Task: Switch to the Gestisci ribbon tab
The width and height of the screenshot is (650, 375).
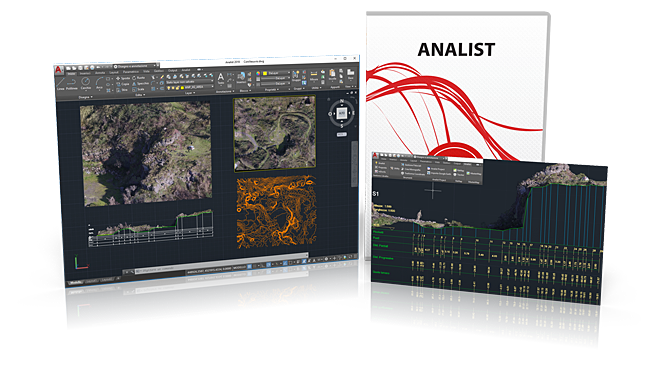Action: coord(159,71)
